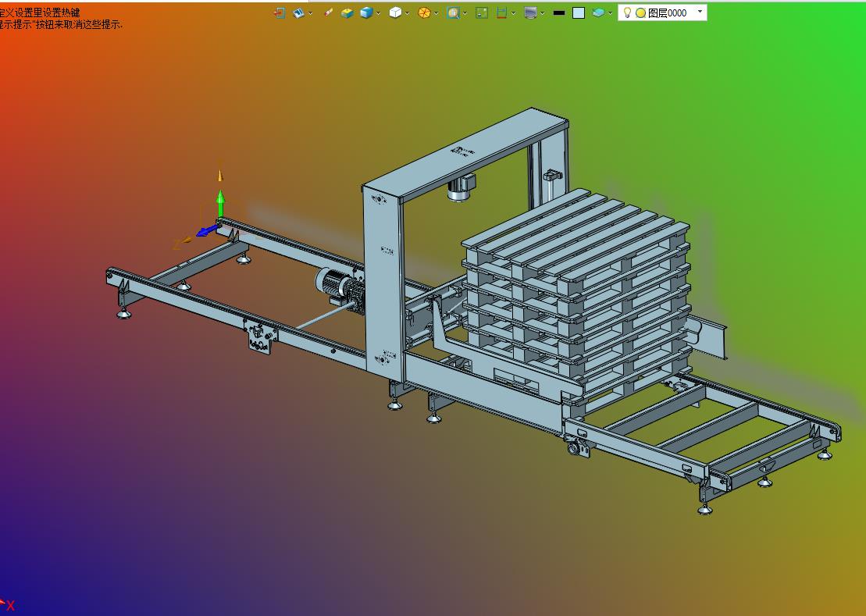The height and width of the screenshot is (616, 866).
Task: Click the blue axis arrow of triad
Action: (206, 230)
